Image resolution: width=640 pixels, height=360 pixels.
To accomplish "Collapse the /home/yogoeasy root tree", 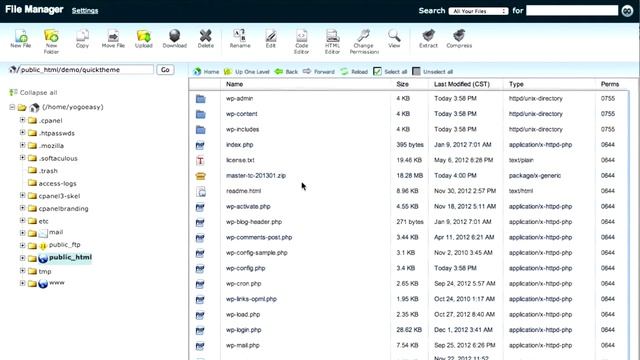I will pos(12,107).
